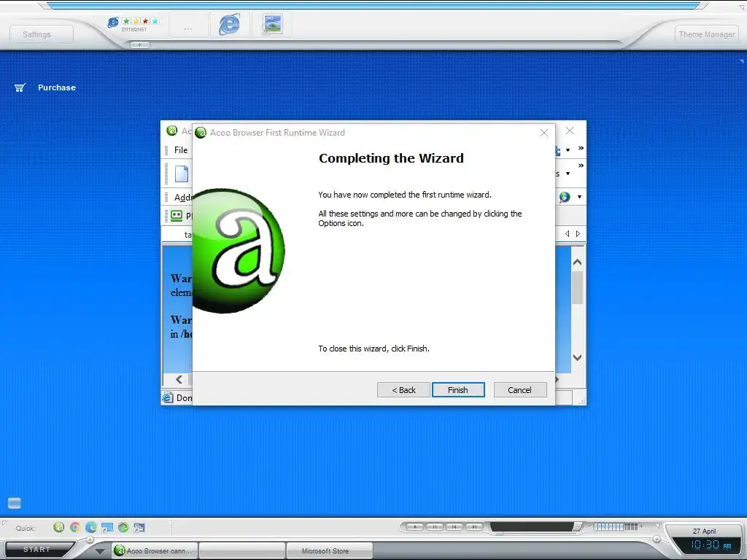Adjust the volume level bar
The height and width of the screenshot is (560, 747).
tap(616, 526)
